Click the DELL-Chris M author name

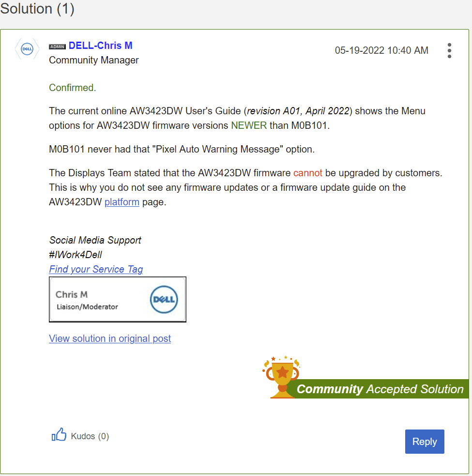tap(101, 46)
